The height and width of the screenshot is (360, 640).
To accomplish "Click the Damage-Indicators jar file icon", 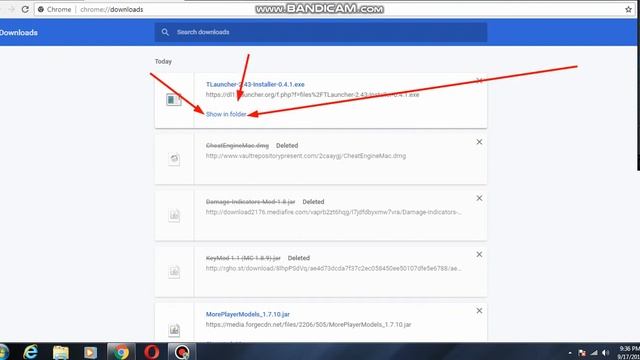I will coord(174,215).
